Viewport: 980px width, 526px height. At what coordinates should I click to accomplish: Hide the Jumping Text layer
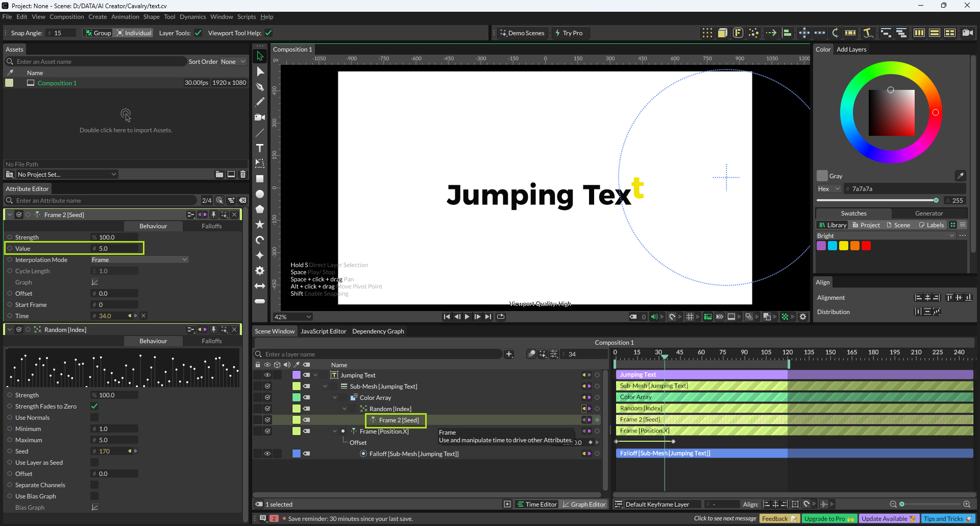pos(267,375)
